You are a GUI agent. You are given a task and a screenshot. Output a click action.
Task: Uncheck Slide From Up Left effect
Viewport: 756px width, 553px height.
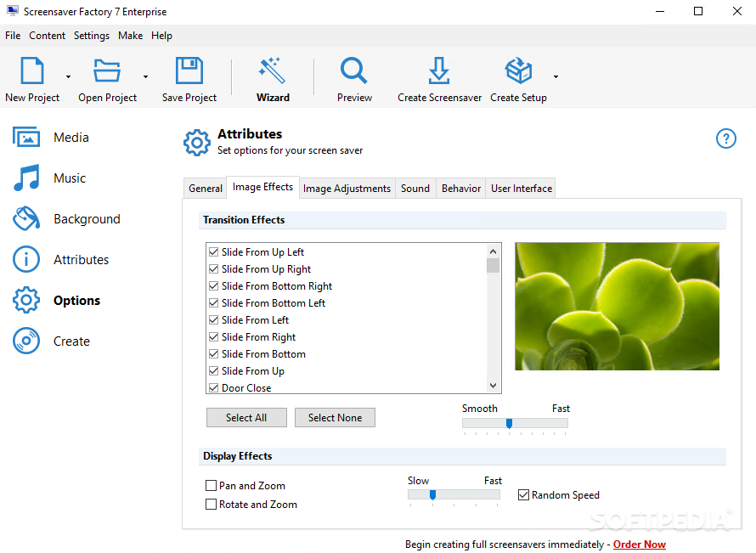(213, 251)
